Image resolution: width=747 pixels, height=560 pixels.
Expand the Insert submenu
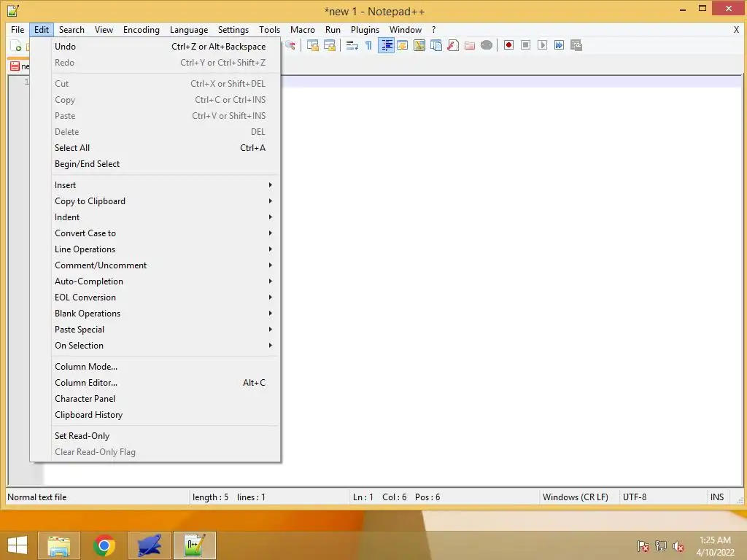click(165, 185)
